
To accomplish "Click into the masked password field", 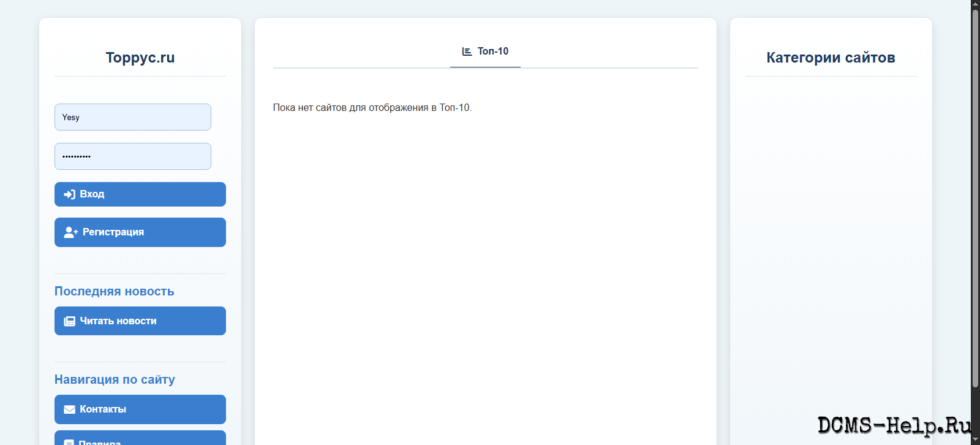I will [132, 156].
